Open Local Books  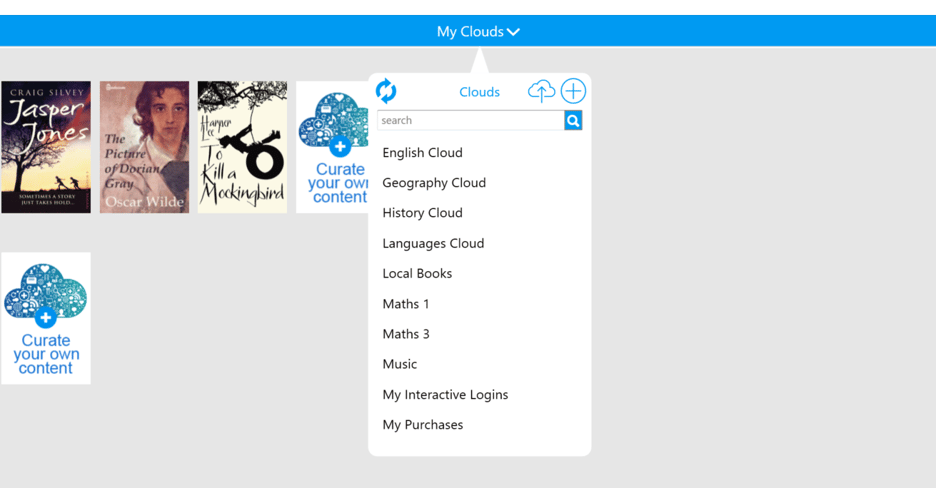(x=417, y=273)
